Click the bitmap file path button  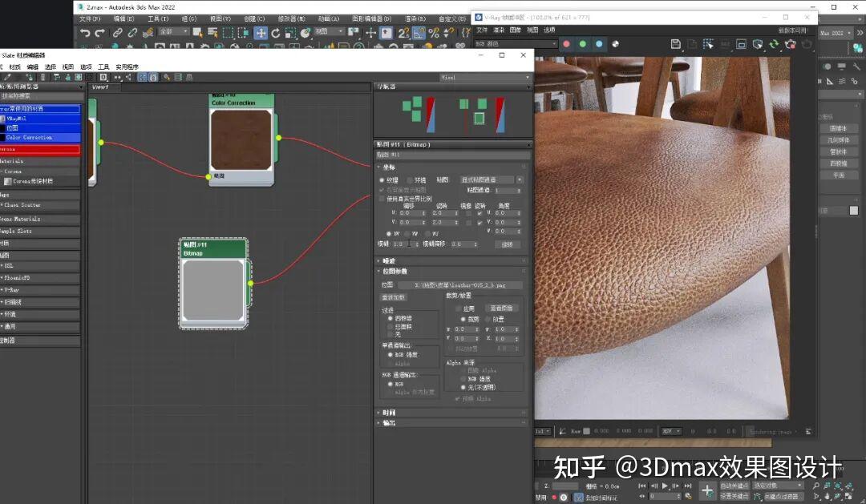(x=459, y=285)
